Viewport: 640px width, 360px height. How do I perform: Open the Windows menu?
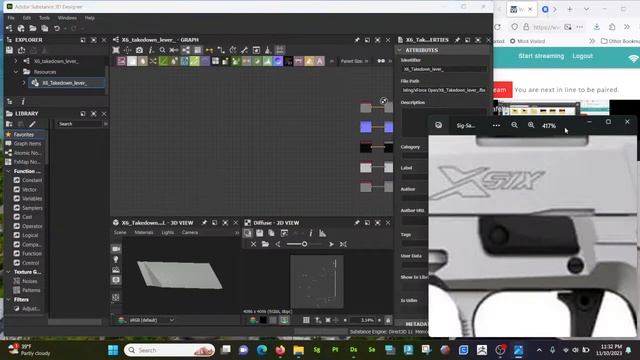click(67, 18)
